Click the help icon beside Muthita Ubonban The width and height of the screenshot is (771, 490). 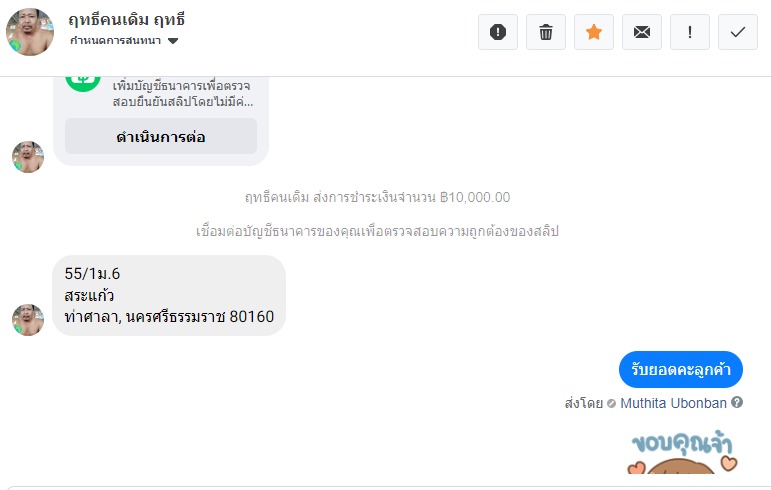(737, 403)
